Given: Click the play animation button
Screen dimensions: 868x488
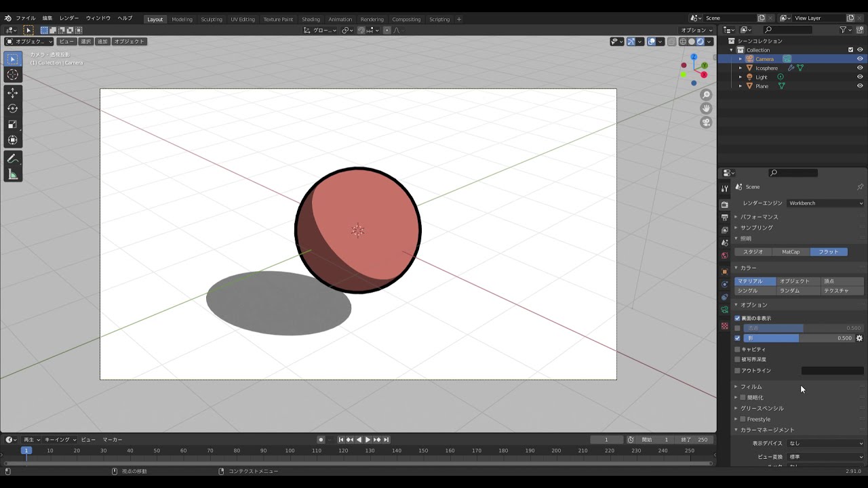Looking at the screenshot, I should [x=368, y=440].
